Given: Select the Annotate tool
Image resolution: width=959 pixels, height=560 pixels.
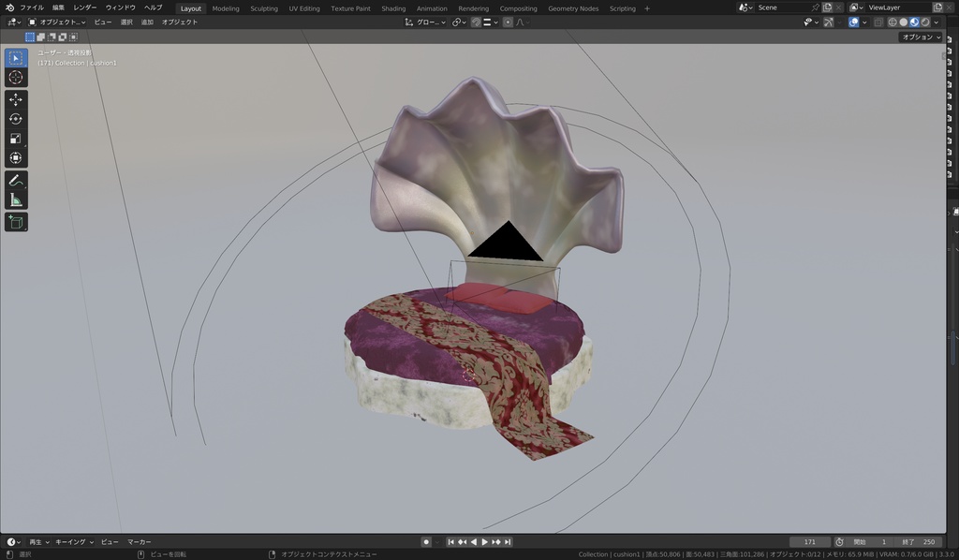Looking at the screenshot, I should point(16,181).
